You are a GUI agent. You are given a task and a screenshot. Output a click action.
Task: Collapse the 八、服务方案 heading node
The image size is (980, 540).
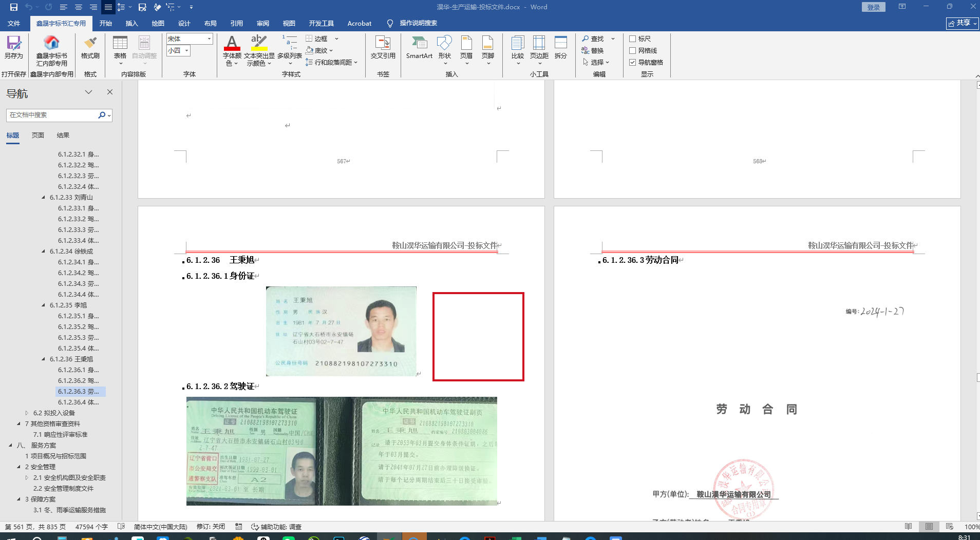pyautogui.click(x=10, y=446)
